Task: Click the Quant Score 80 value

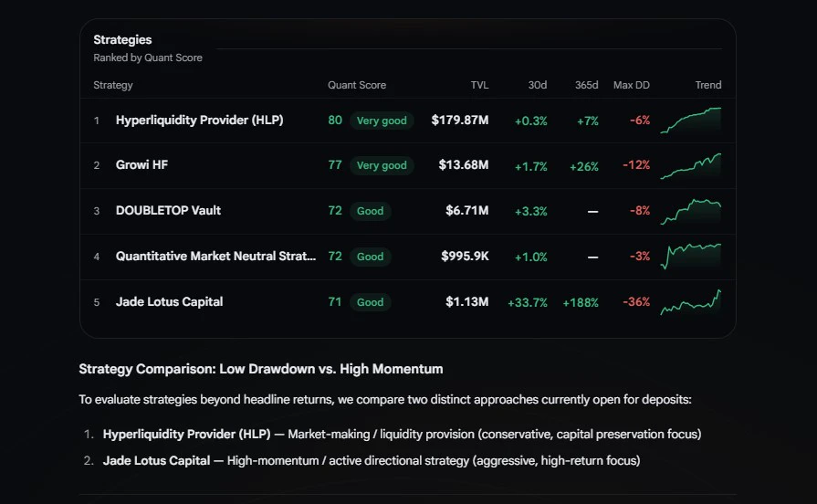Action: tap(335, 121)
